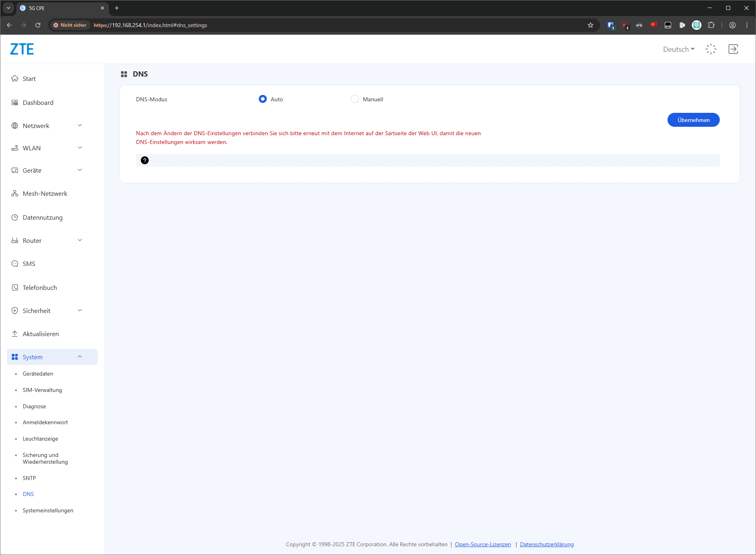The width and height of the screenshot is (756, 555).
Task: Reload the page in browser
Action: pyautogui.click(x=38, y=25)
